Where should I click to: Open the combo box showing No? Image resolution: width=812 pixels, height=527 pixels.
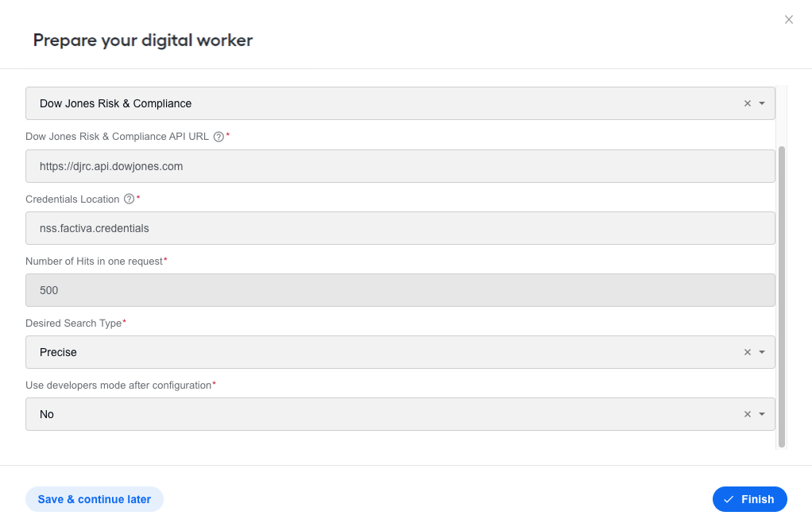coord(400,414)
